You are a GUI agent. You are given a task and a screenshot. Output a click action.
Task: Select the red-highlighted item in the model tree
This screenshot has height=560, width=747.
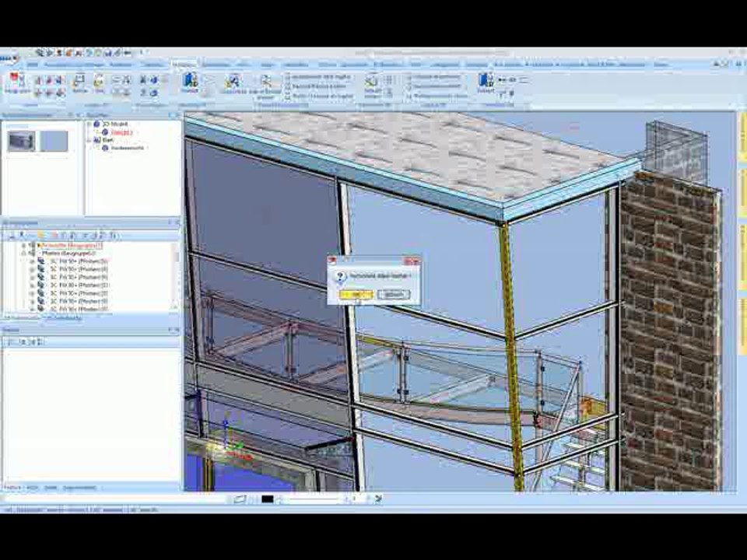[121, 132]
